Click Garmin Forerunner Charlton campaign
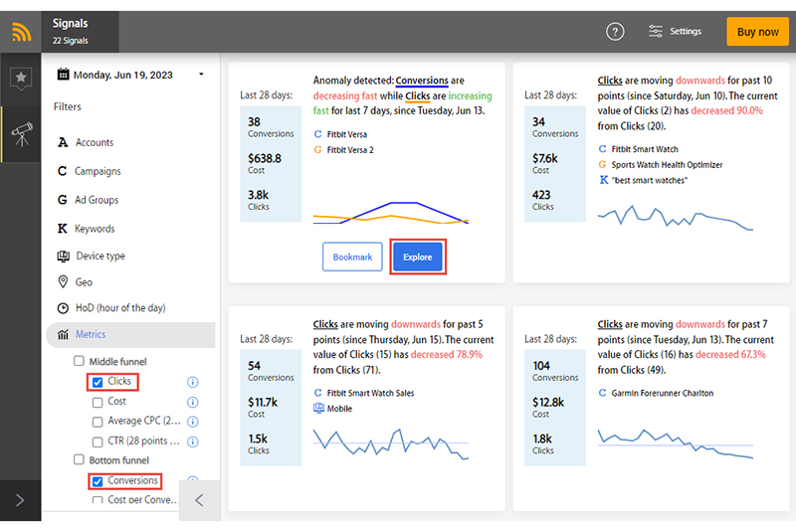The image size is (796, 532). click(x=662, y=393)
